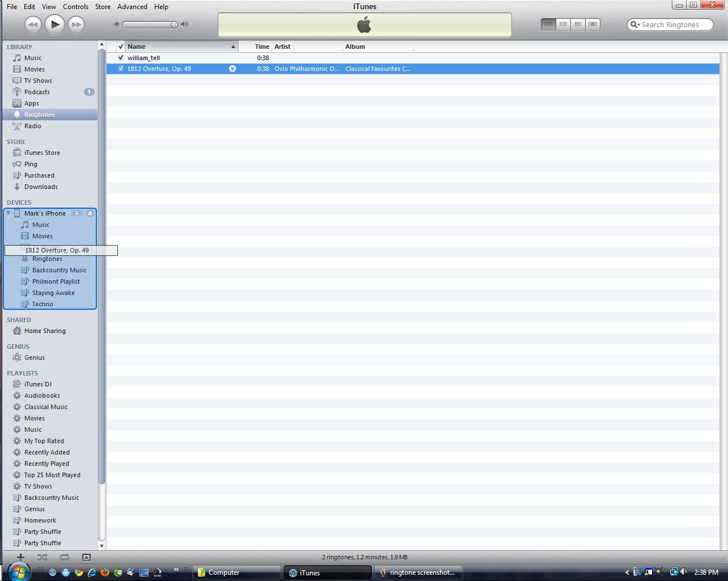The image size is (728, 581).
Task: Toggle the header checkbox for all tracks
Action: 121,47
